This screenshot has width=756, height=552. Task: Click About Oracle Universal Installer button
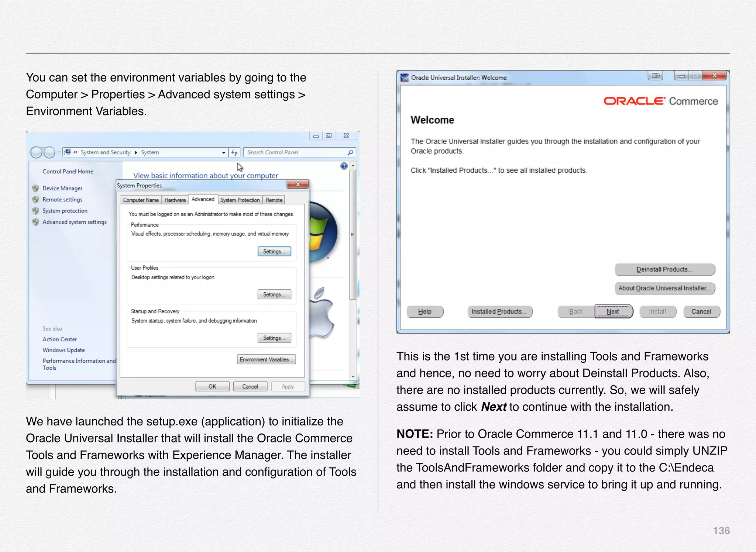click(x=664, y=288)
